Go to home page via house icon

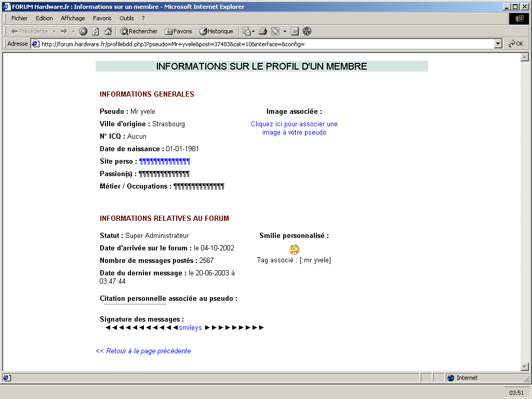pos(108,31)
